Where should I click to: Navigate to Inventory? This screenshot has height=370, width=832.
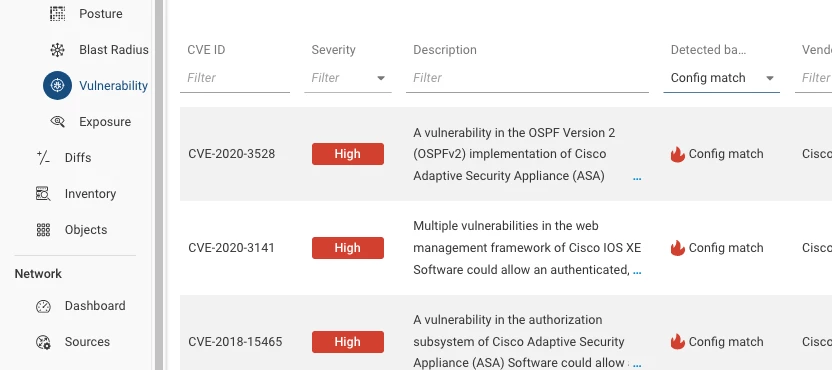click(x=90, y=194)
